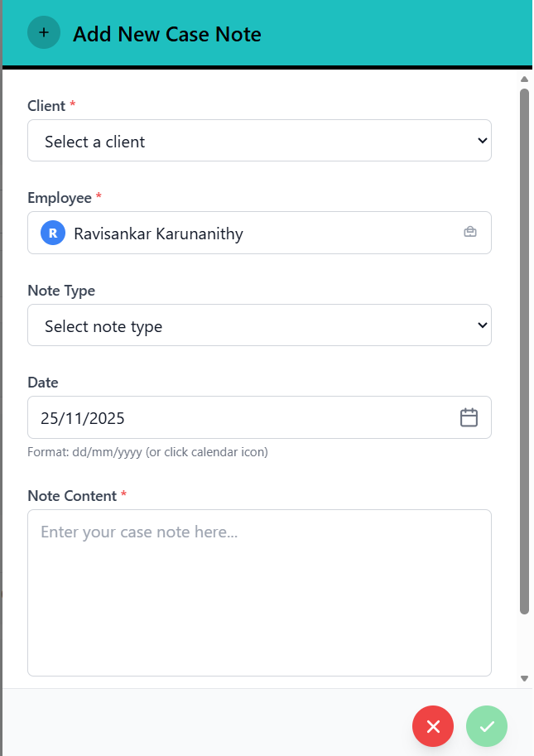Screen dimensions: 534x756
Task: Click the plus icon in the header
Action: 44,33
